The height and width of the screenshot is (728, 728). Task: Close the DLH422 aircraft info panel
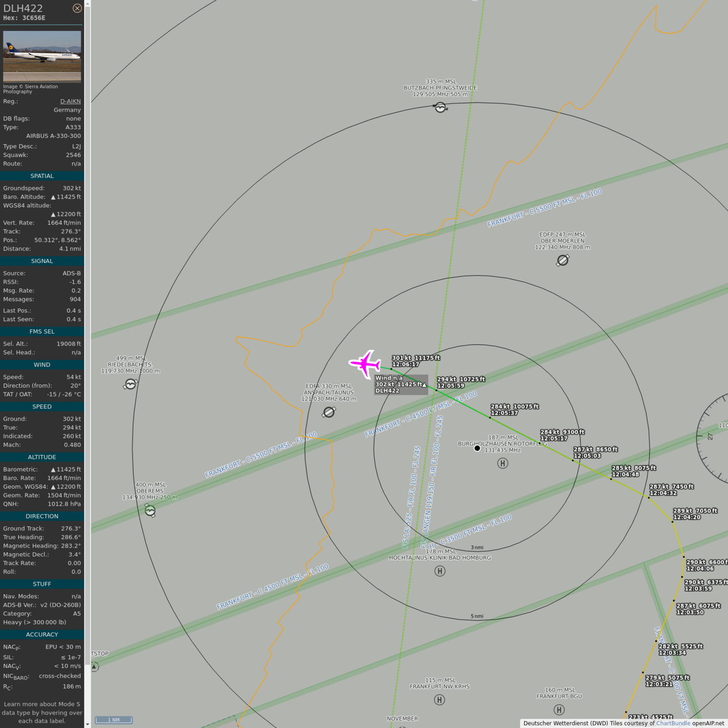pyautogui.click(x=77, y=8)
